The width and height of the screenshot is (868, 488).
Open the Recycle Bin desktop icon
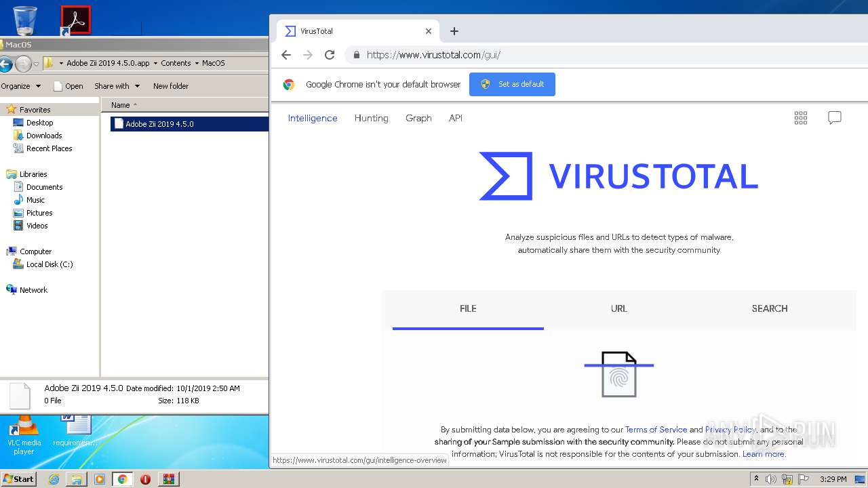(x=25, y=20)
